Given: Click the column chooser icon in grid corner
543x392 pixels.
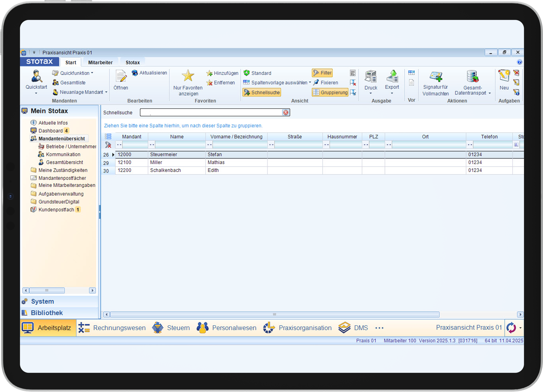Looking at the screenshot, I should click(108, 136).
